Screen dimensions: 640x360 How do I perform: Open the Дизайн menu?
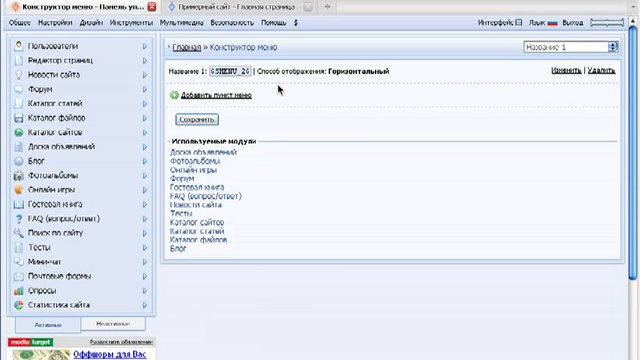coord(91,23)
